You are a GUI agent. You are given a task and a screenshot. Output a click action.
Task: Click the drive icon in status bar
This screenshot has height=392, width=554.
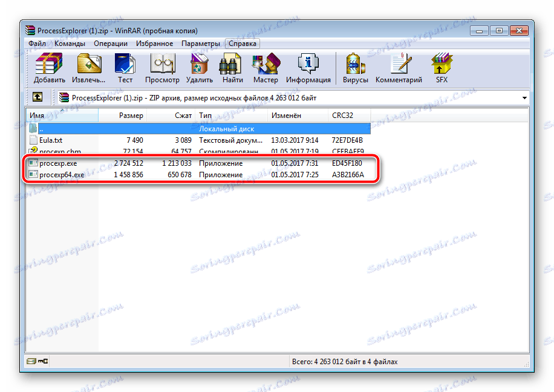click(x=31, y=361)
